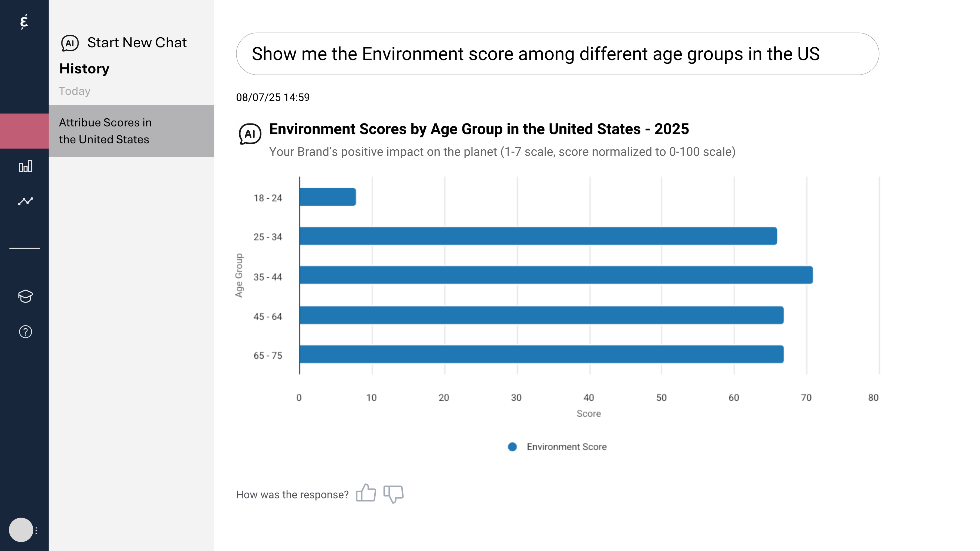This screenshot has height=551, width=980.
Task: Select the highlighted pink sidebar AI tab
Action: click(x=24, y=131)
